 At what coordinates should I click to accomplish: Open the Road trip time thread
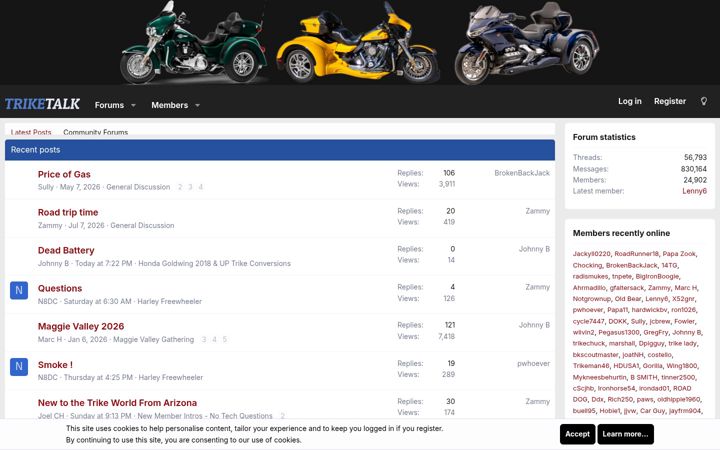pyautogui.click(x=68, y=212)
